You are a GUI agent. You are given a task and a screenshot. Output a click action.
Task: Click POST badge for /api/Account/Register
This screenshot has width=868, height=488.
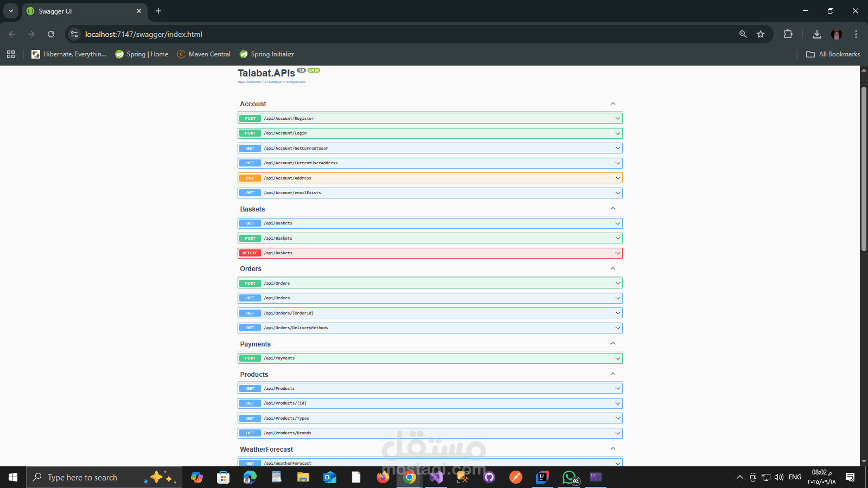(x=250, y=118)
